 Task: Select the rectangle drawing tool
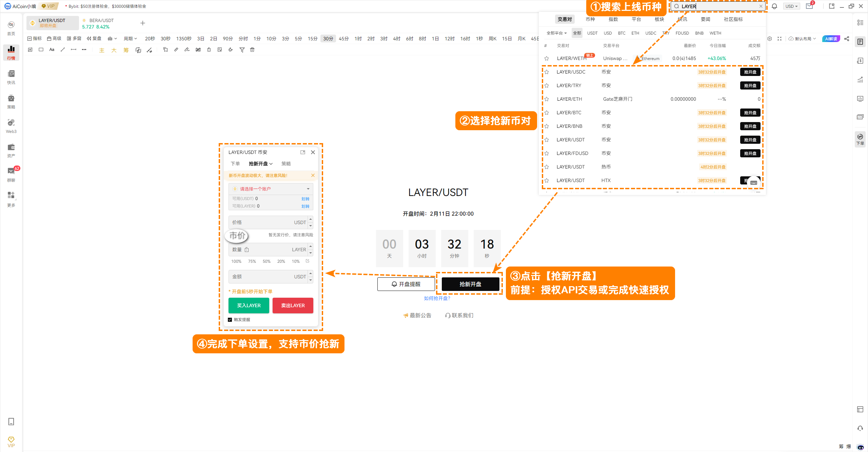41,50
